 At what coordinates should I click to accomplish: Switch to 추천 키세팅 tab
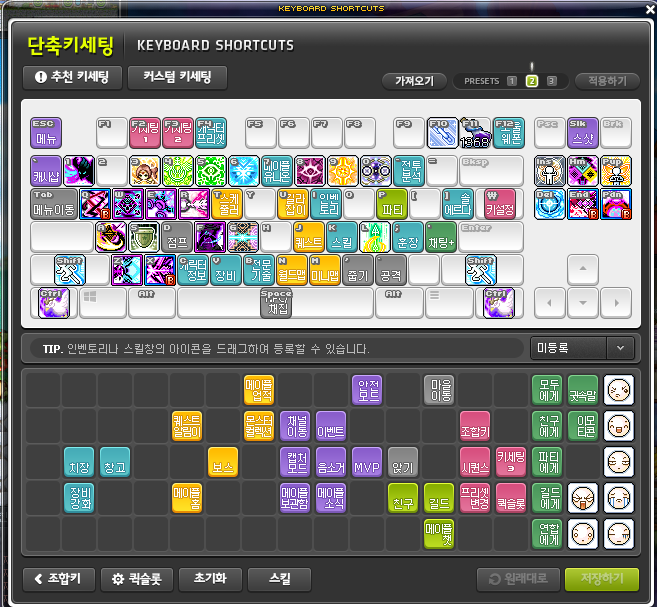(x=72, y=77)
